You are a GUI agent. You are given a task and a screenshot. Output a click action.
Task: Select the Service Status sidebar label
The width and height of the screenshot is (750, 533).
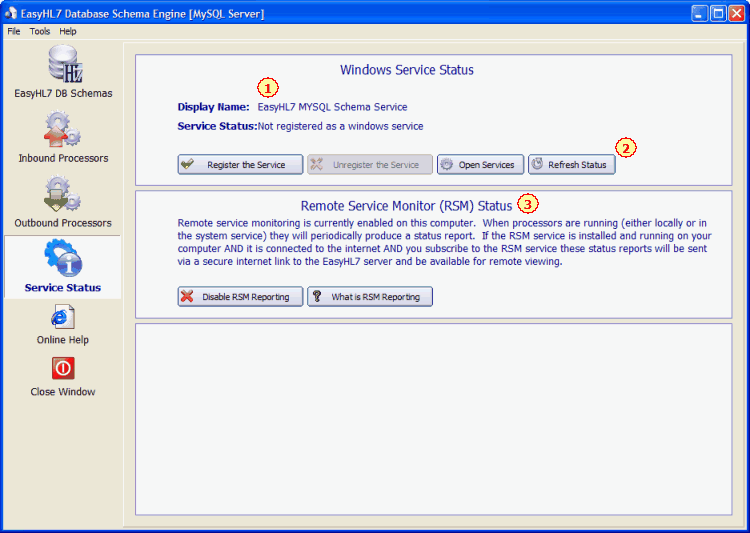click(x=63, y=288)
